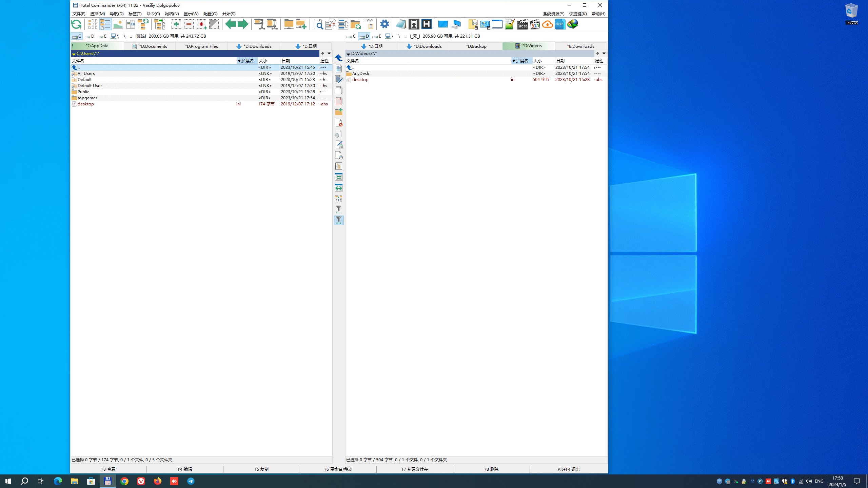Switch to brief file list view icon
Viewport: 868px width, 488px height.
[x=93, y=24]
